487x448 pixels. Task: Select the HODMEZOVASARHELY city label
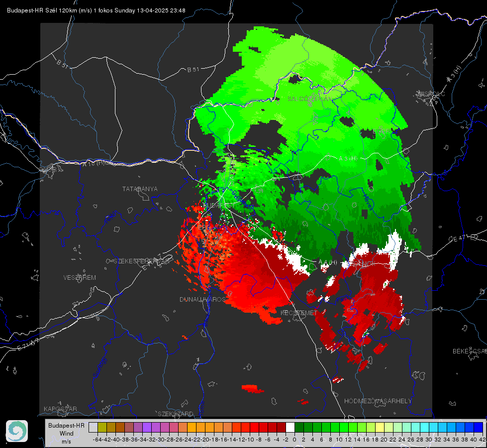pos(378,401)
